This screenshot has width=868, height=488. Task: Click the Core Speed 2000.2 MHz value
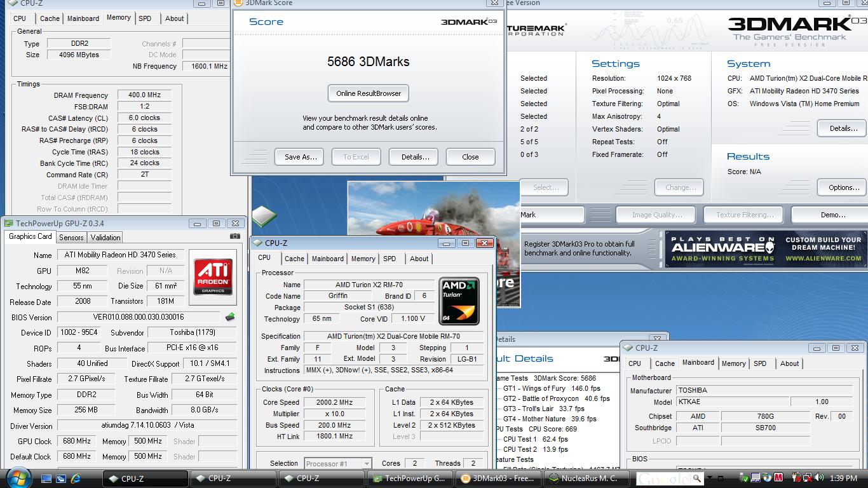tap(335, 402)
